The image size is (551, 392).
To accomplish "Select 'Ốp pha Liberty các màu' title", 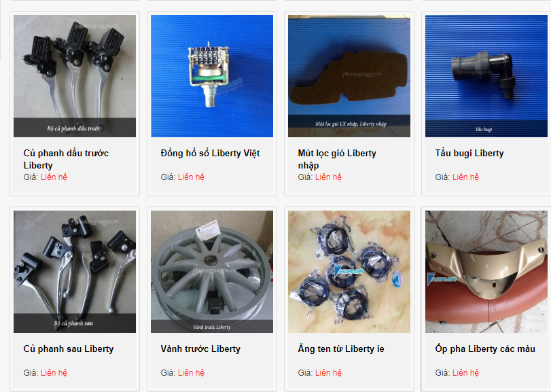I will click(x=485, y=349).
